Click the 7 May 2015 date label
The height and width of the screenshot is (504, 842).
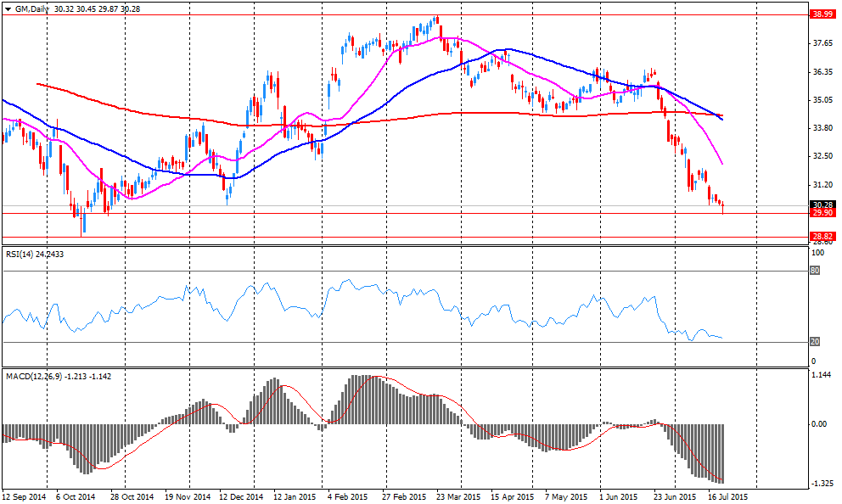(566, 497)
